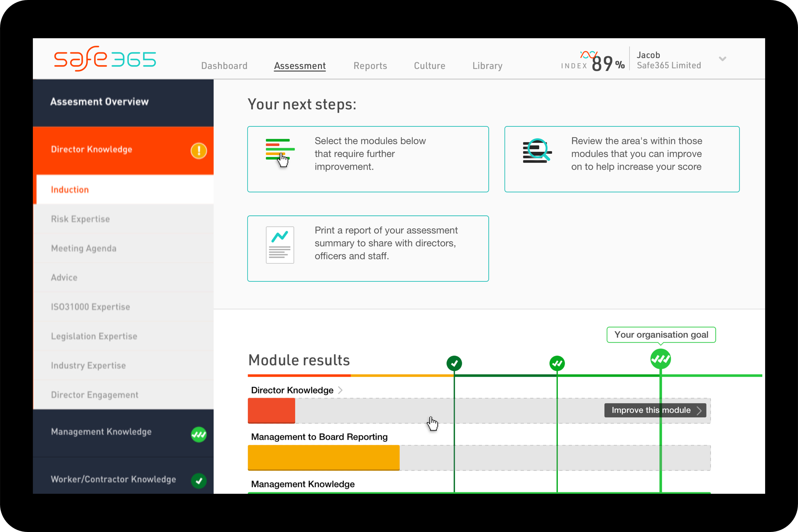Expand Director Knowledge module results chevron

coord(340,390)
